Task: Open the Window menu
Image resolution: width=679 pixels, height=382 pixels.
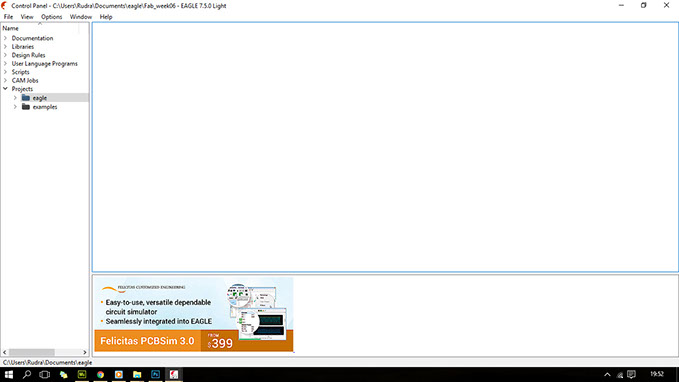Action: 81,17
